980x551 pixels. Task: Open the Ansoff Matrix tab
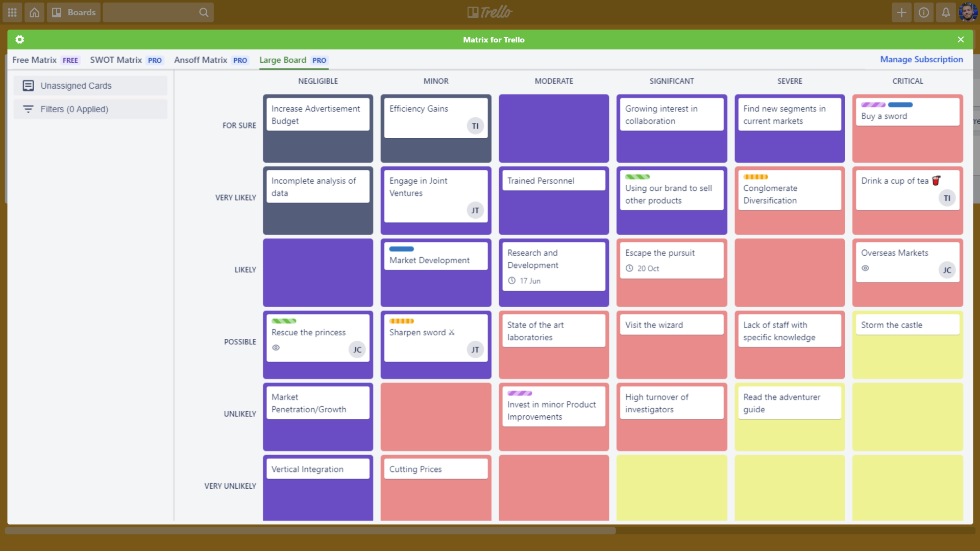click(x=200, y=60)
